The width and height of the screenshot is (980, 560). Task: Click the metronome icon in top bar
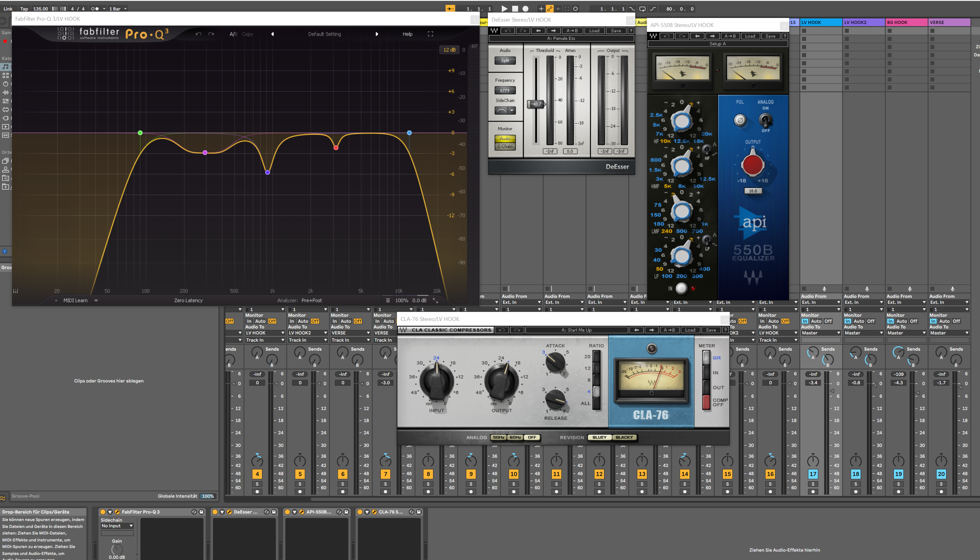click(95, 8)
